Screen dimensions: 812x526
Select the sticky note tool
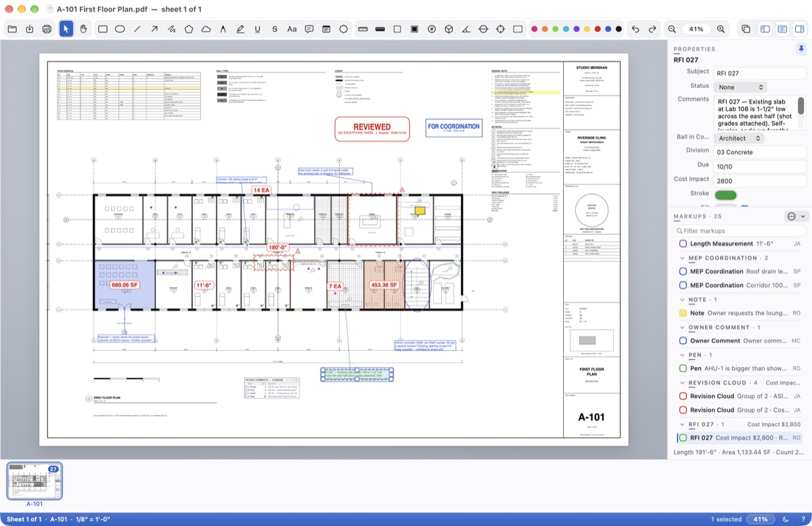click(326, 29)
